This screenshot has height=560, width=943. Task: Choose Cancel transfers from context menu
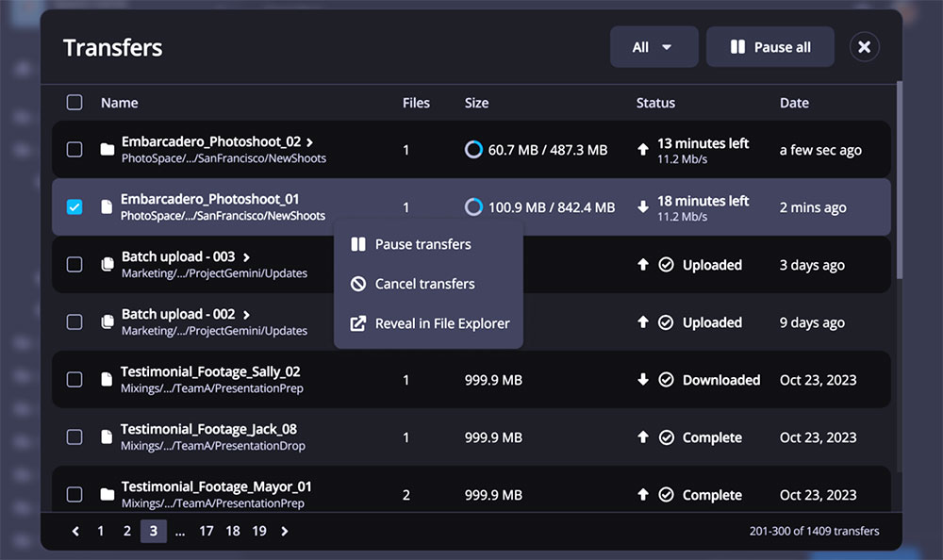click(424, 284)
